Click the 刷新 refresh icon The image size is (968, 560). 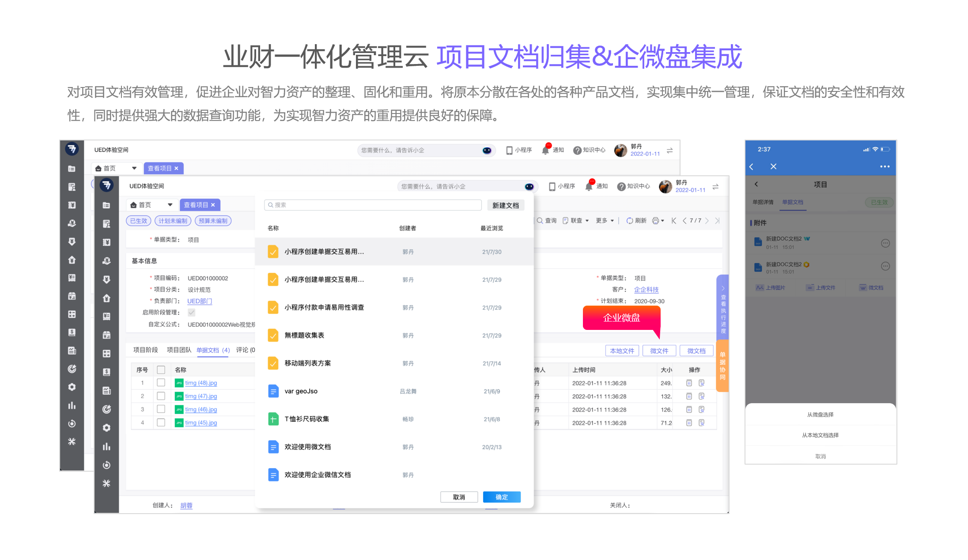pos(630,221)
